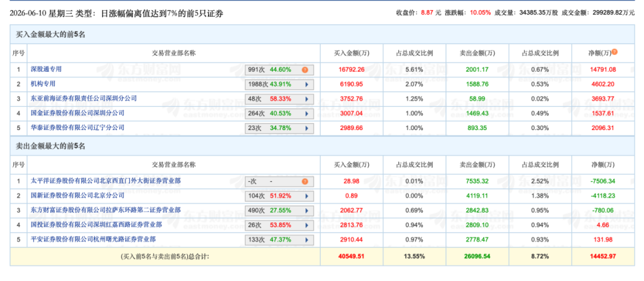Click total net amount 14452.97

click(x=602, y=257)
